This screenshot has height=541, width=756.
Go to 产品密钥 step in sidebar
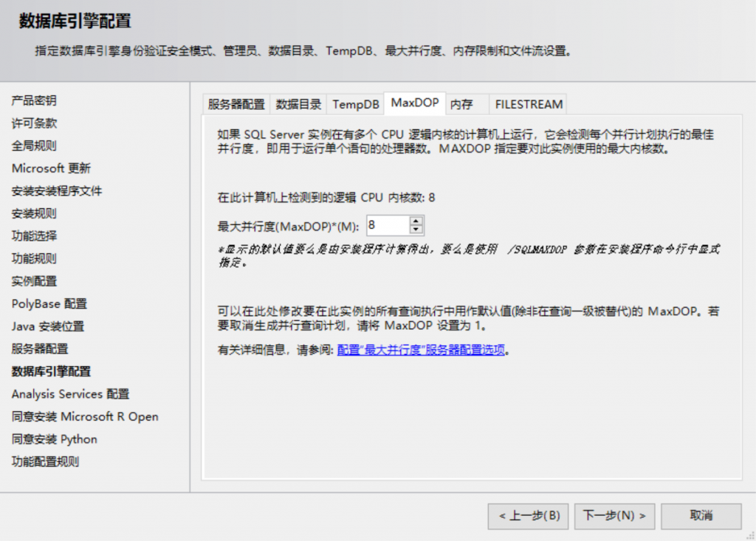pos(34,100)
